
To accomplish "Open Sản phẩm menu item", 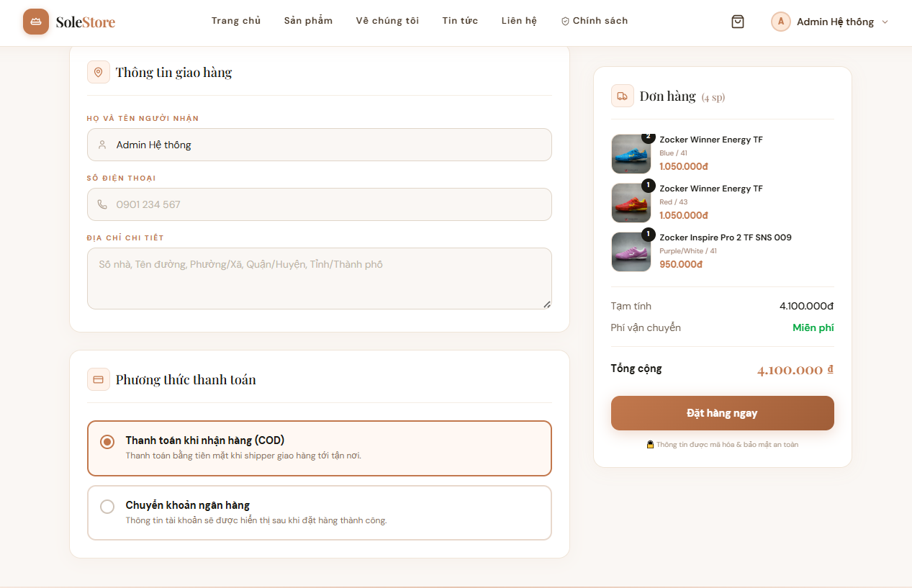I will click(x=308, y=21).
